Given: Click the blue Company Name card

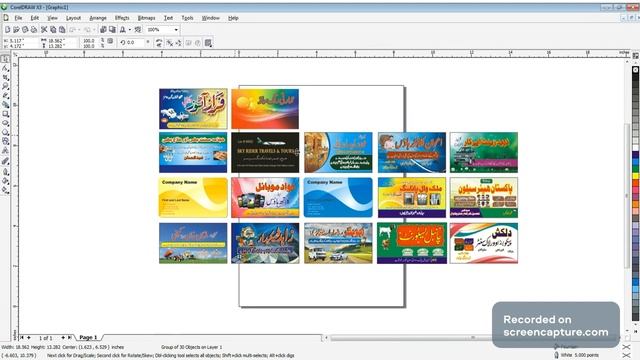Looking at the screenshot, I should [338, 197].
